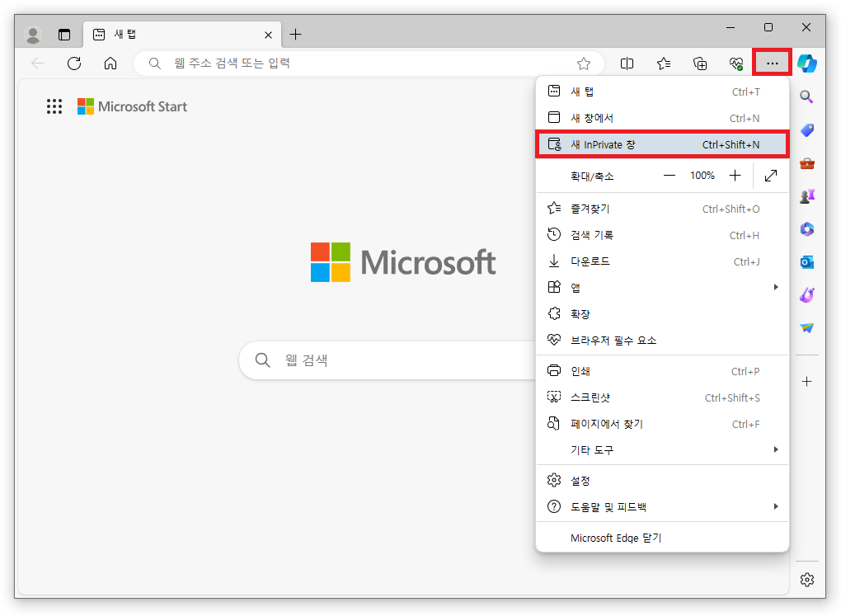Select 새 탭 from the menu
The image size is (841, 616).
click(x=662, y=92)
